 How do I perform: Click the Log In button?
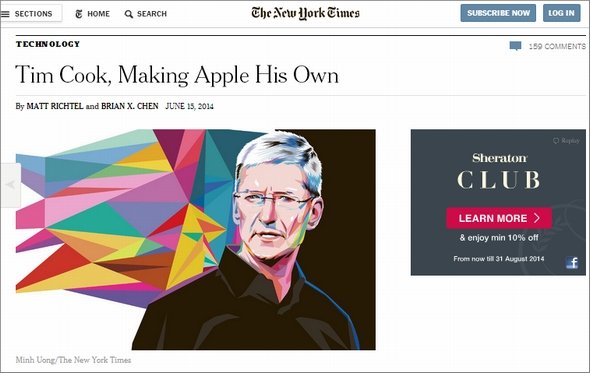(561, 13)
